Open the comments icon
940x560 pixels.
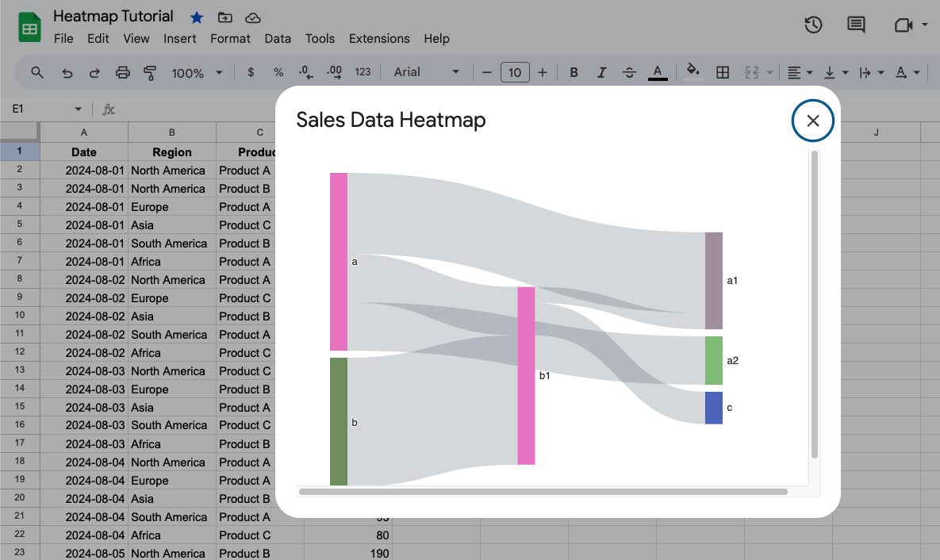coord(856,25)
